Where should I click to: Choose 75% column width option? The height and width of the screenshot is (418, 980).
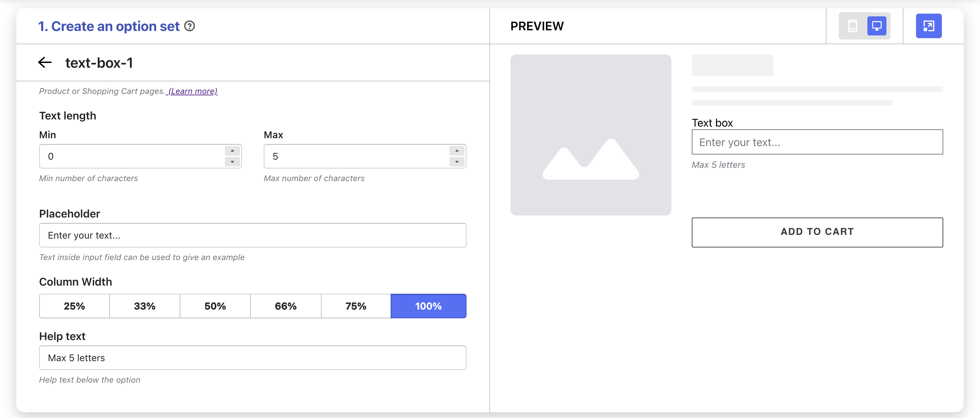[x=356, y=306]
